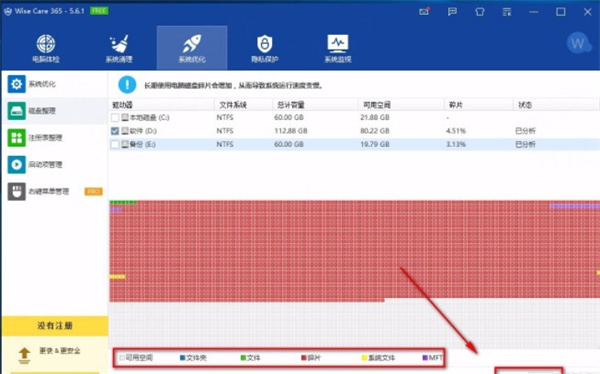Screen dimensions: 600x374
Task: Open 系统优化 in the left sidebar
Action: coord(54,84)
